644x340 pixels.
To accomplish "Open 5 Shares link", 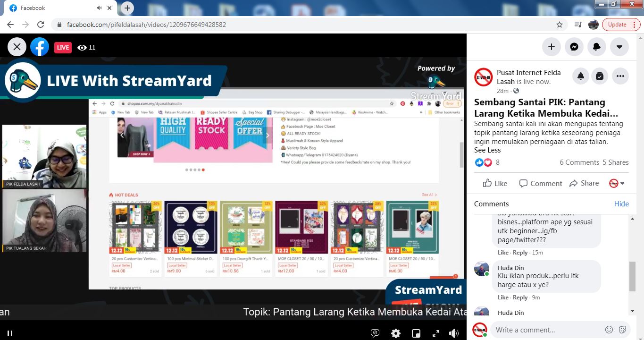I will pyautogui.click(x=616, y=162).
